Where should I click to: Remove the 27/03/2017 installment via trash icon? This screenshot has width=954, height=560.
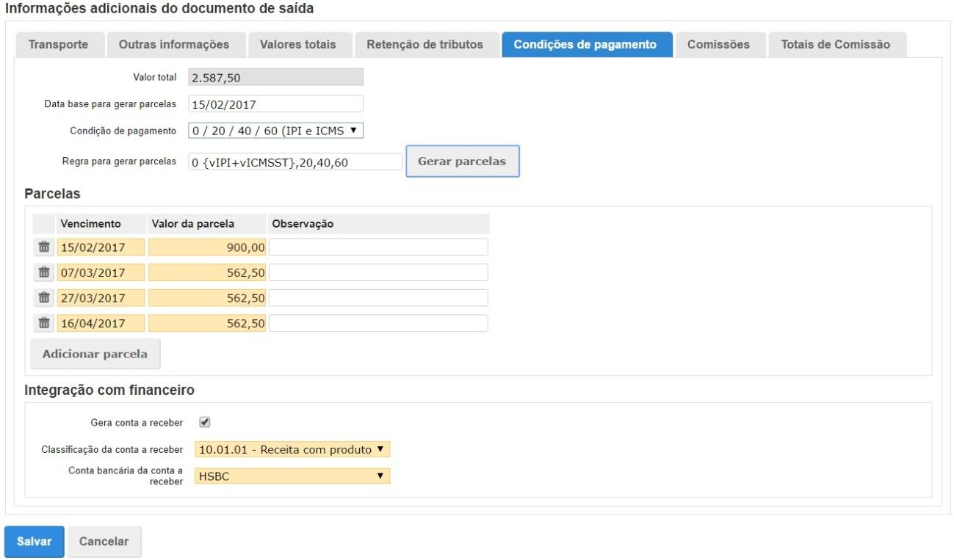(44, 298)
